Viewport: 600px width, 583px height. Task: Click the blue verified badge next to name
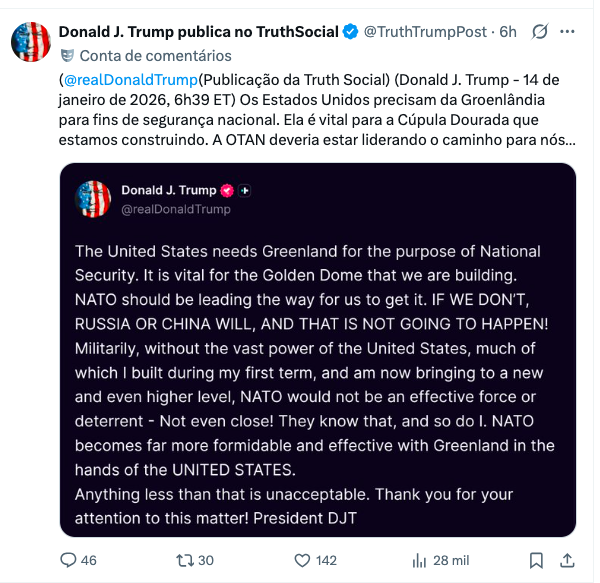pyautogui.click(x=350, y=32)
